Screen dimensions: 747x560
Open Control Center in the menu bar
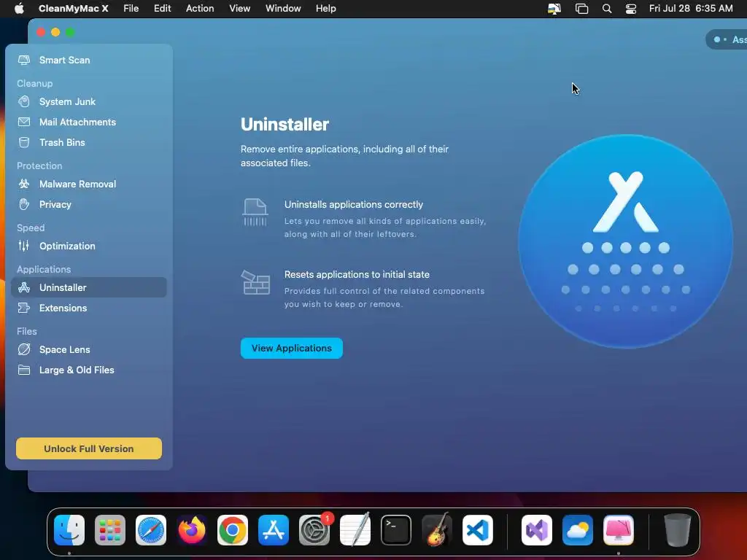click(631, 9)
